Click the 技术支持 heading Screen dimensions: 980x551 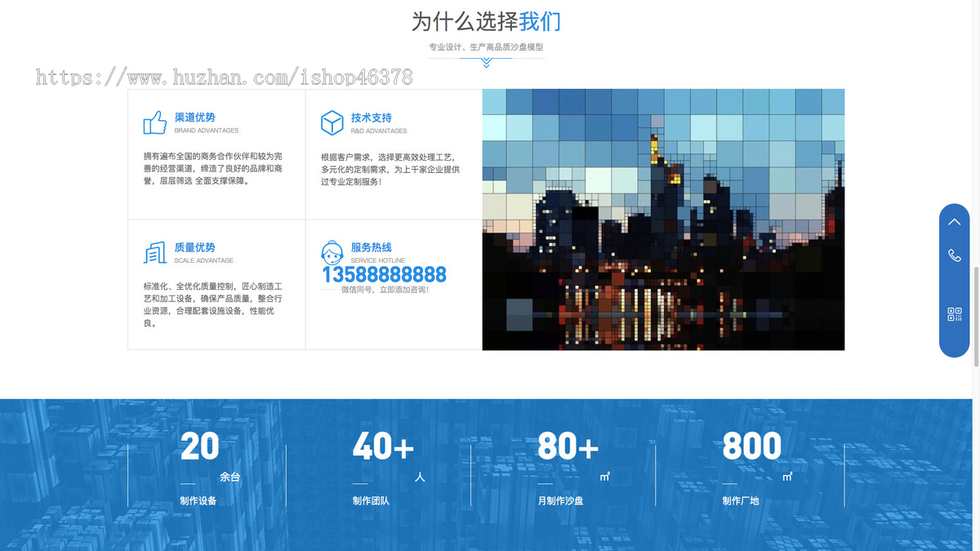372,118
